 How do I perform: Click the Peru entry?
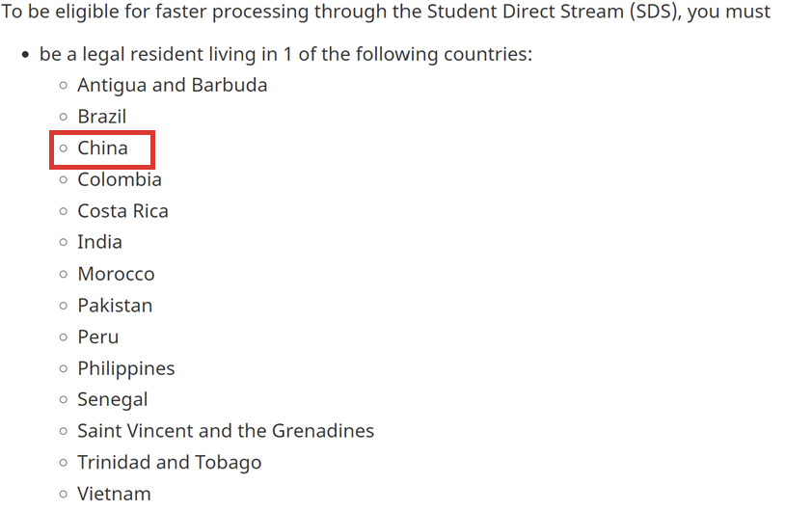pos(98,337)
